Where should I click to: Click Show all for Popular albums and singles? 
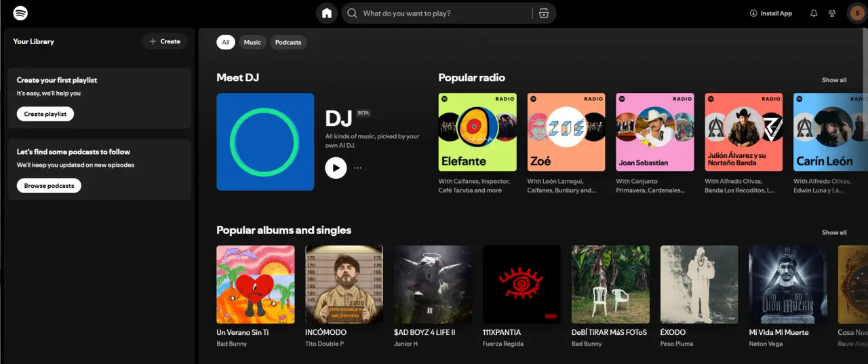click(x=834, y=232)
